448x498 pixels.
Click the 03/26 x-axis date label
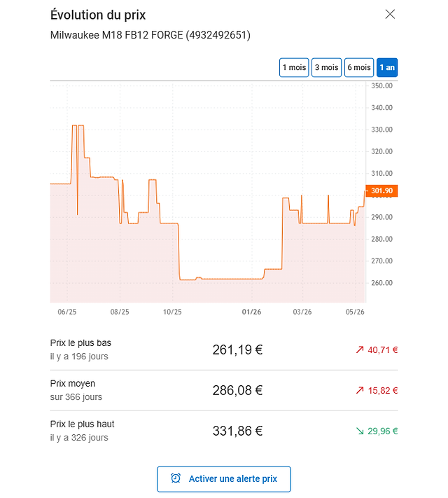pos(302,312)
